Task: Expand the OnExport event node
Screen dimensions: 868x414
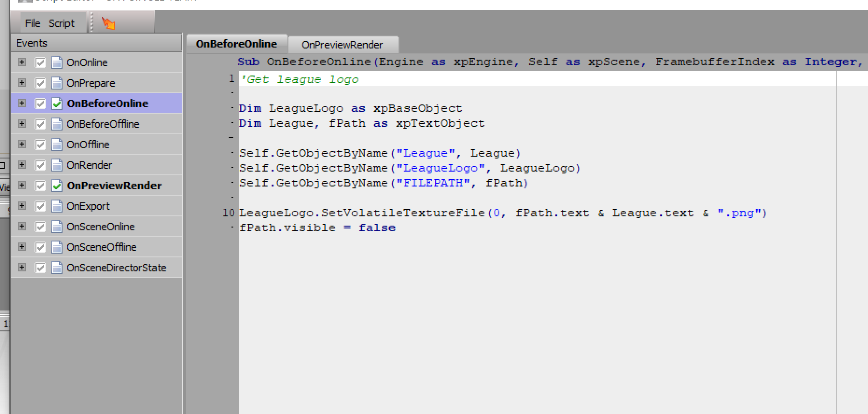Action: coord(22,206)
